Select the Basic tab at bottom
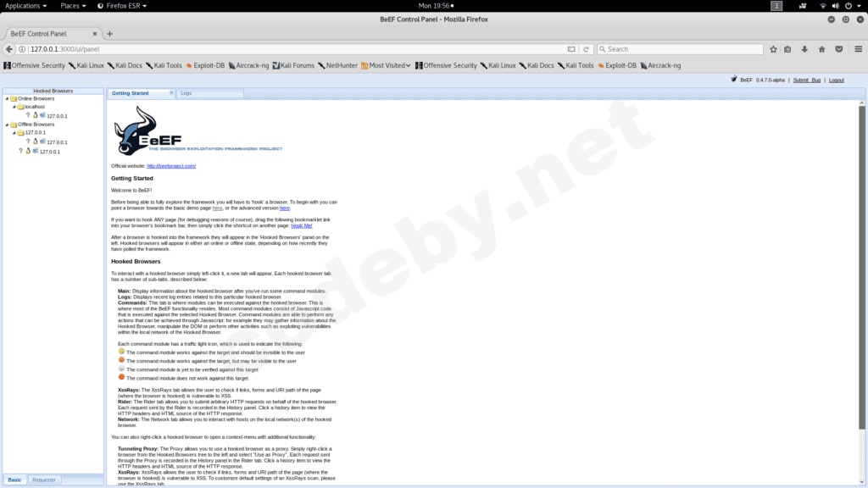 [14, 480]
